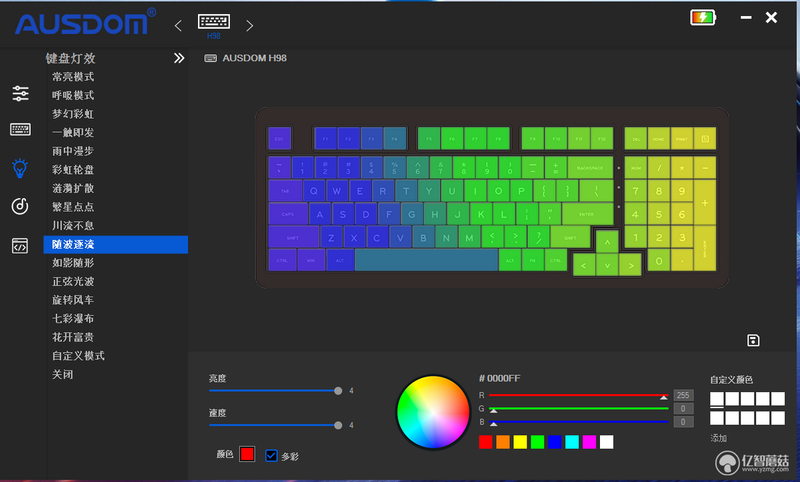This screenshot has width=800, height=482.
Task: Select the lightbulb lighting effects sidebar icon
Action: [x=20, y=168]
